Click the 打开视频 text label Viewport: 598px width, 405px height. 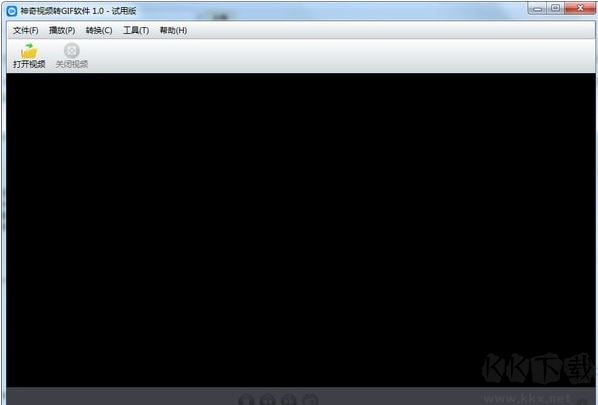pyautogui.click(x=29, y=64)
